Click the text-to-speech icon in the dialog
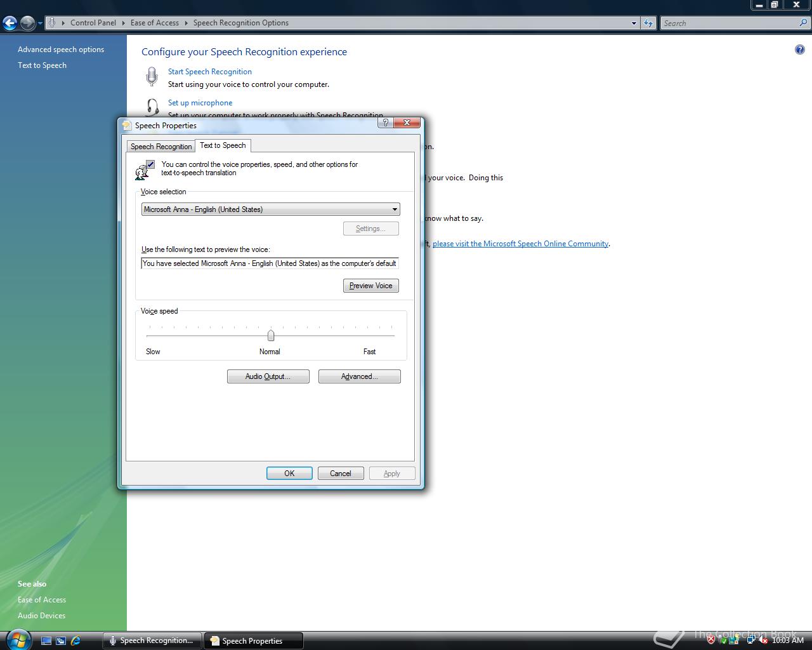Screen dimensions: 812x650 coord(145,170)
